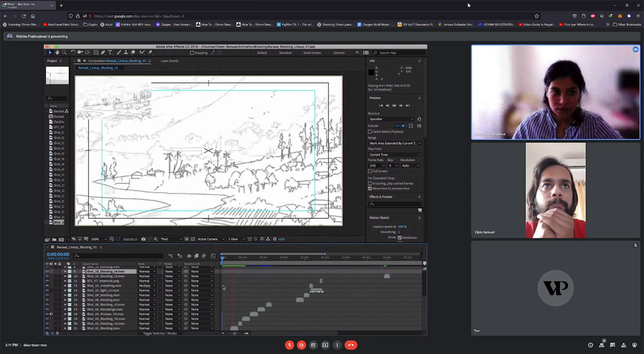This screenshot has height=354, width=644.
Task: Open blend mode dropdown for Shot_10_morphing.mov
Action: pos(147,286)
